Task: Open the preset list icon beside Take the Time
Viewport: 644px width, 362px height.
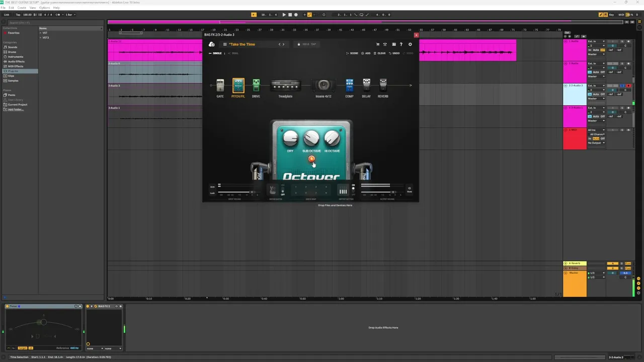Action: coord(225,44)
